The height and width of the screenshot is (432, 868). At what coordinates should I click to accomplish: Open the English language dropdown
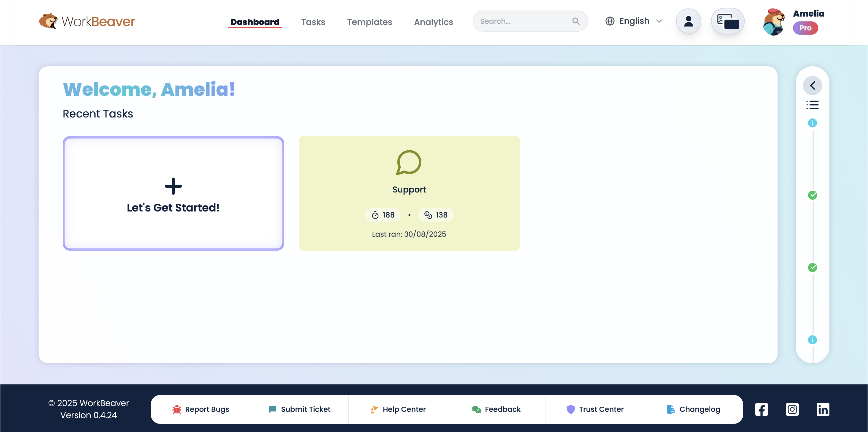[634, 21]
